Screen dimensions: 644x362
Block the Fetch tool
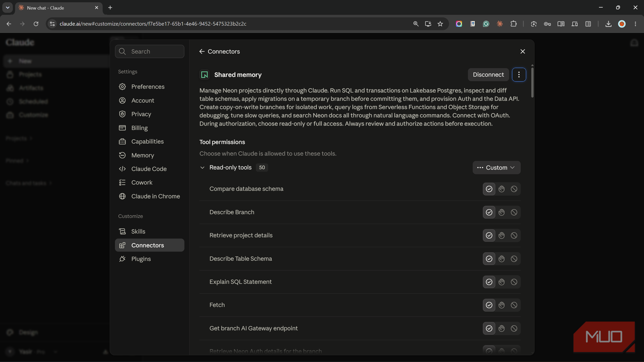[x=514, y=305]
